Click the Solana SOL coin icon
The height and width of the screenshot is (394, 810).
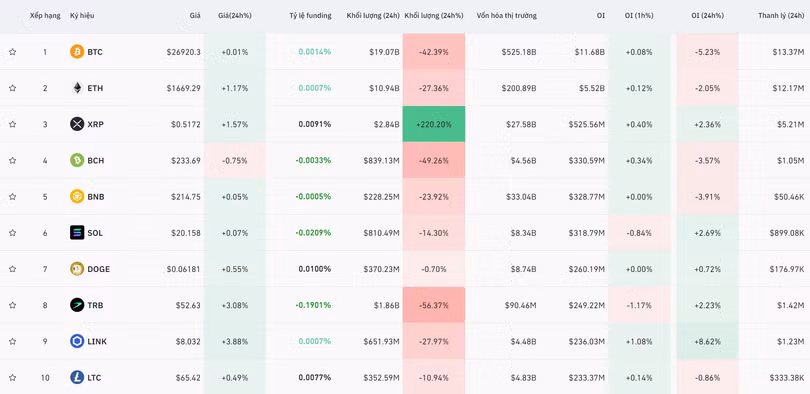pos(77,232)
